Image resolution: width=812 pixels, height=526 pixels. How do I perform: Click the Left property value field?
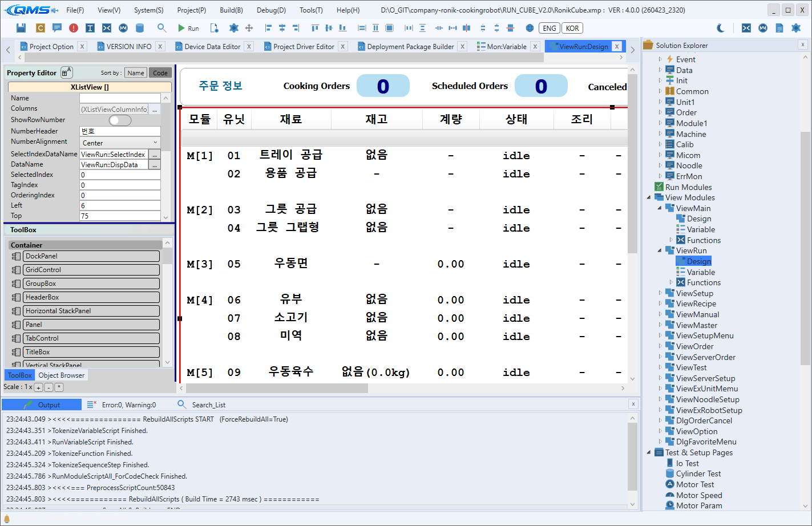[120, 205]
